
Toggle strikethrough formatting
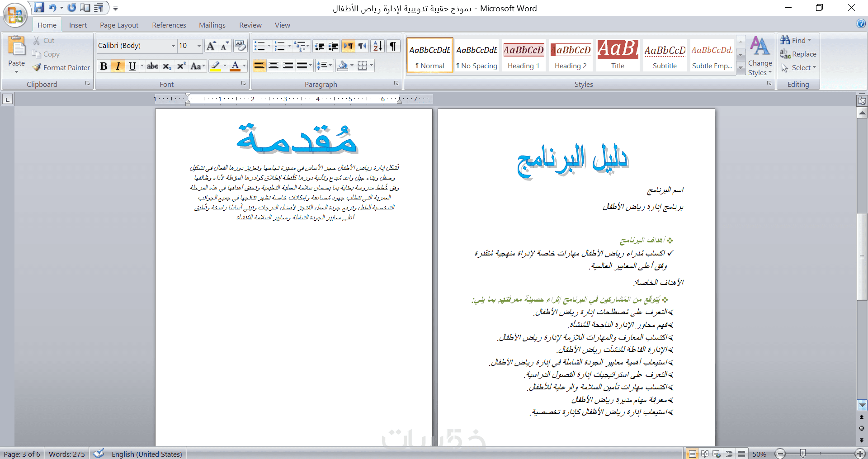tap(153, 66)
